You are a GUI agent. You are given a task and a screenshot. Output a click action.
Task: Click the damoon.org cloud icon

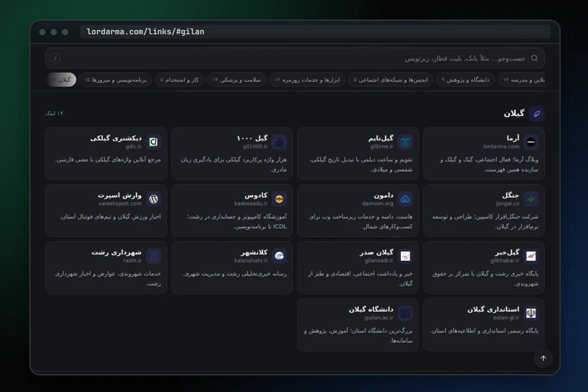coord(405,199)
